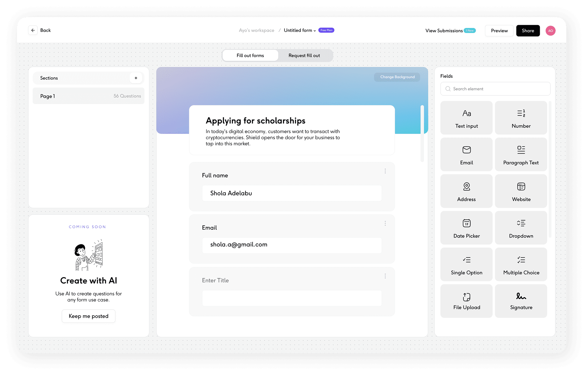Add a Multiple Choice field
The height and width of the screenshot is (375, 588).
pos(521,264)
